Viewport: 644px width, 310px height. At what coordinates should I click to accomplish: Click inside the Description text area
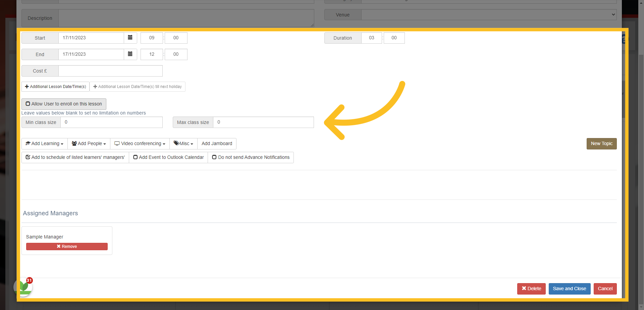click(186, 18)
